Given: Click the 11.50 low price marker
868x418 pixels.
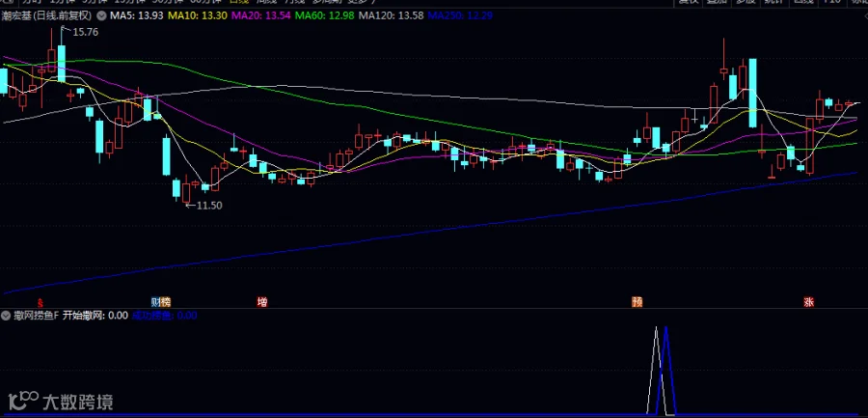Looking at the screenshot, I should click(x=208, y=205).
